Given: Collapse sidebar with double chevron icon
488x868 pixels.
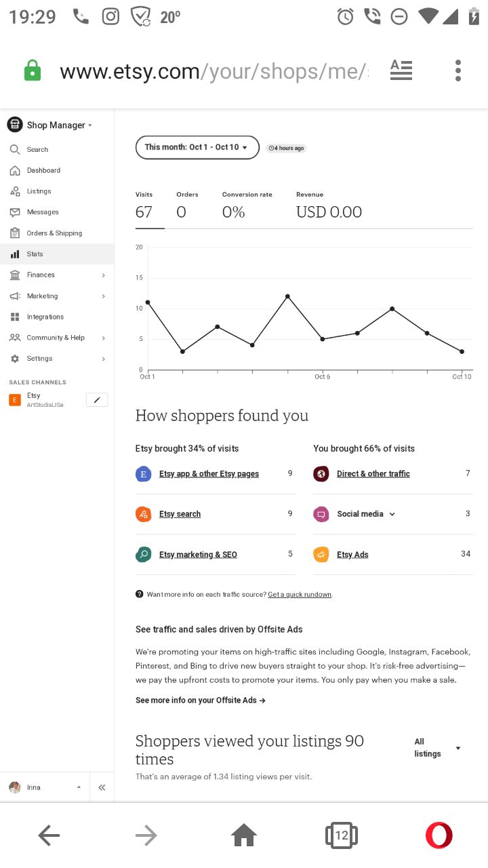Looking at the screenshot, I should (x=102, y=787).
